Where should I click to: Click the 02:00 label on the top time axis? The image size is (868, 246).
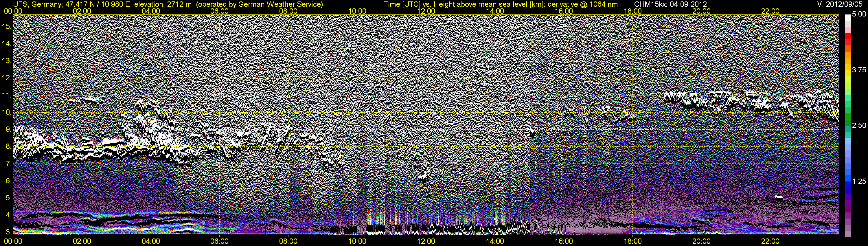(82, 11)
